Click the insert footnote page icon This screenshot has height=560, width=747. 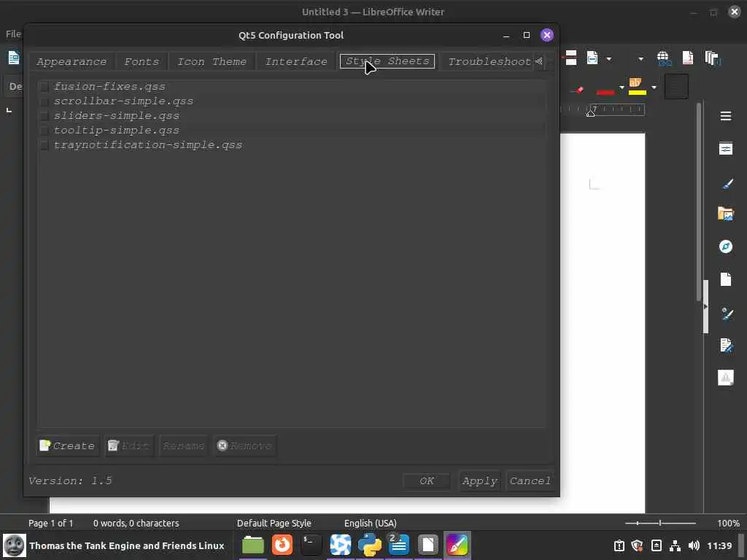[688, 58]
